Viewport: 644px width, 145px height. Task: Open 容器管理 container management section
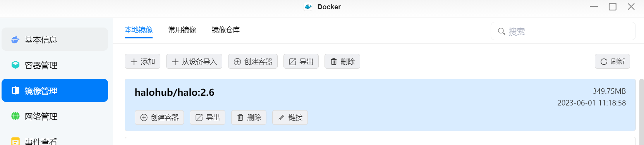click(55, 65)
